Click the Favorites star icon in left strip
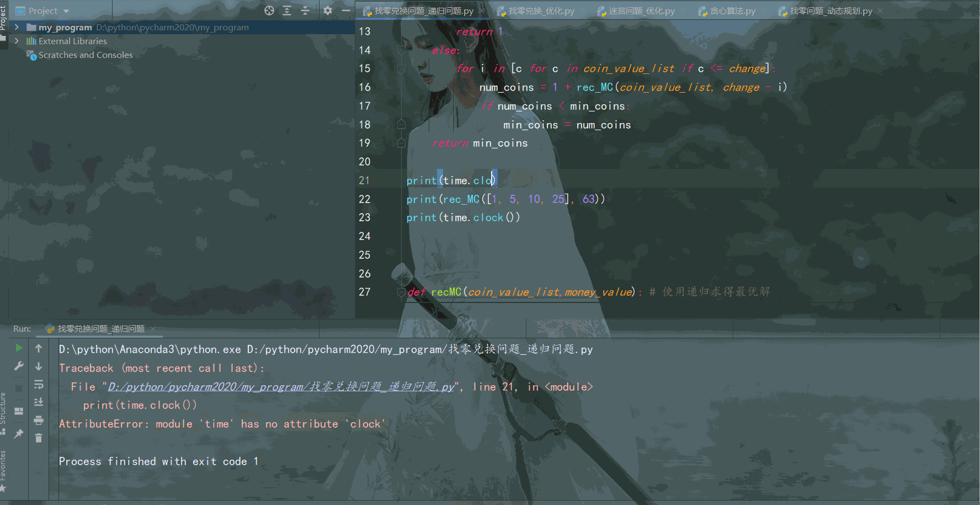The width and height of the screenshot is (980, 505). coord(3,488)
